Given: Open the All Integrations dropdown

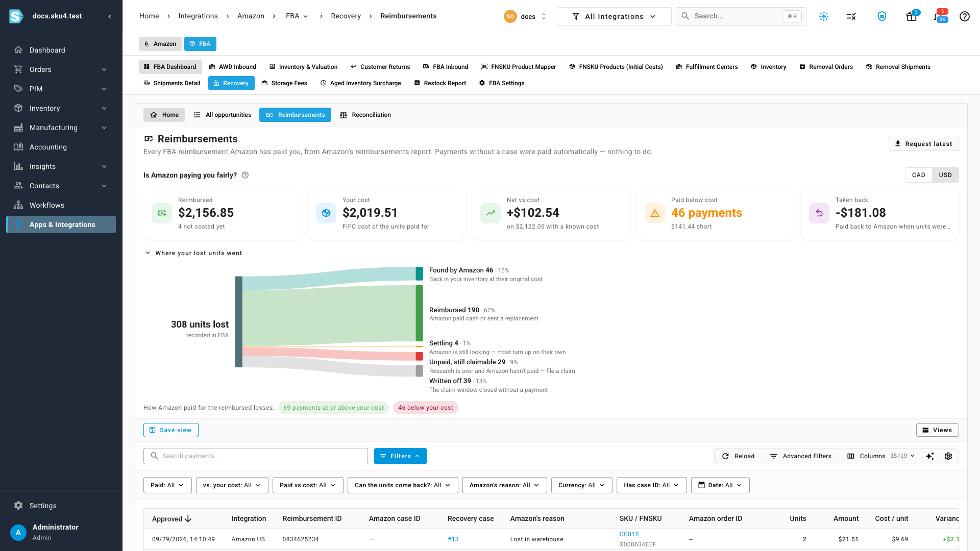Looking at the screenshot, I should click(614, 16).
